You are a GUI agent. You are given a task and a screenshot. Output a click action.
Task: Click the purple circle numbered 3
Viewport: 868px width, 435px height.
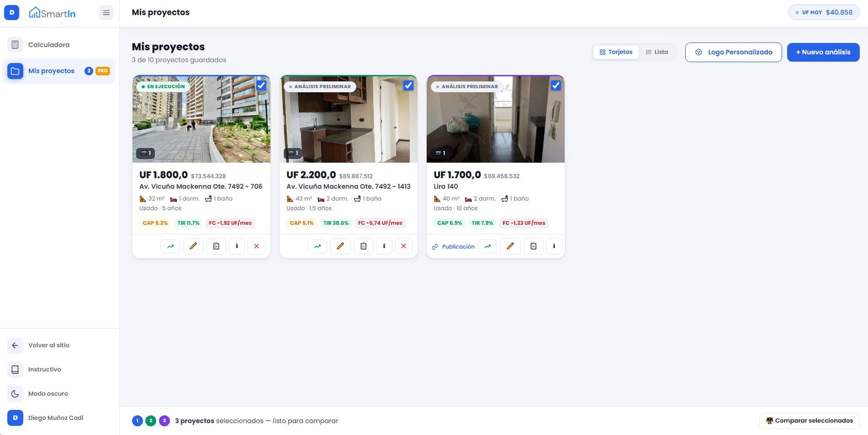tap(164, 421)
